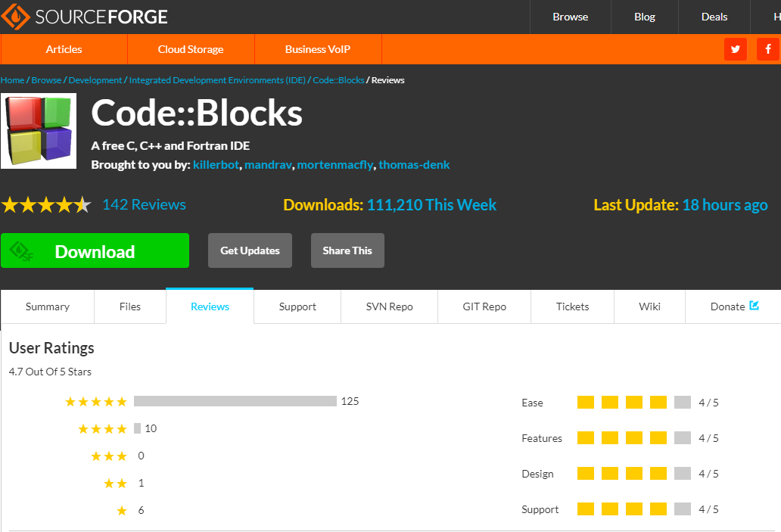Click the Code::Blocks cube logo

point(39,131)
